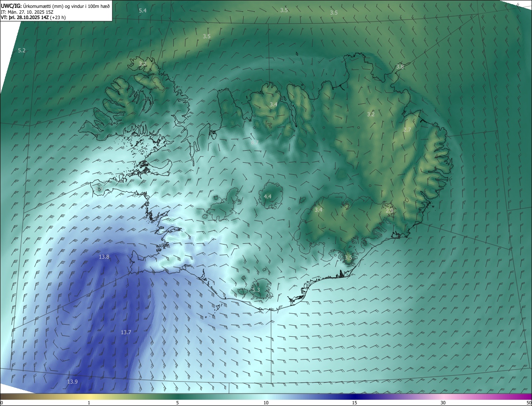Select the 13.8 precipitable water value

click(x=104, y=257)
